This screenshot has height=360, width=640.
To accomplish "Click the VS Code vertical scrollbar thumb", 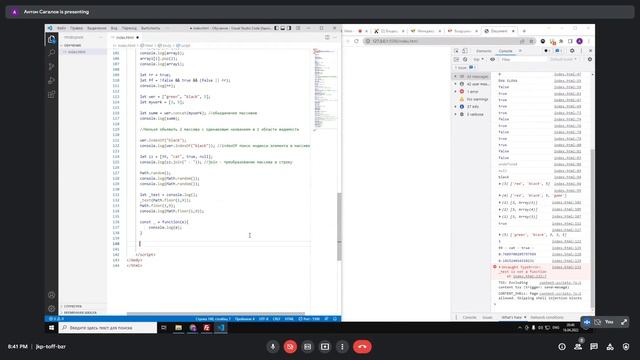I will pos(339,227).
